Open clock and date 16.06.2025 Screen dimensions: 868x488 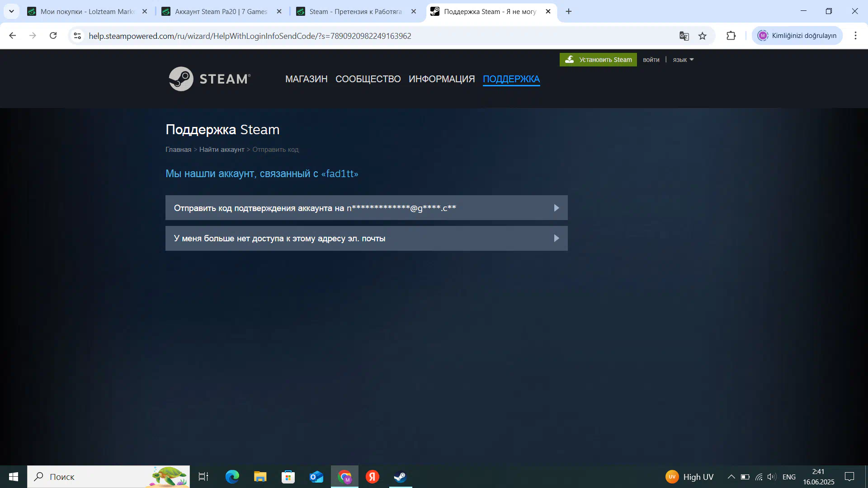point(819,477)
